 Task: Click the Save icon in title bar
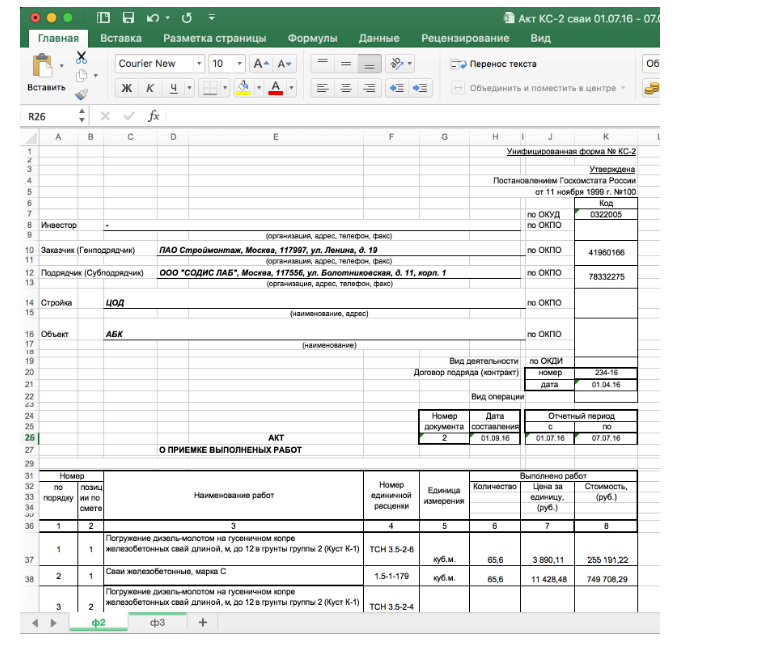point(128,18)
